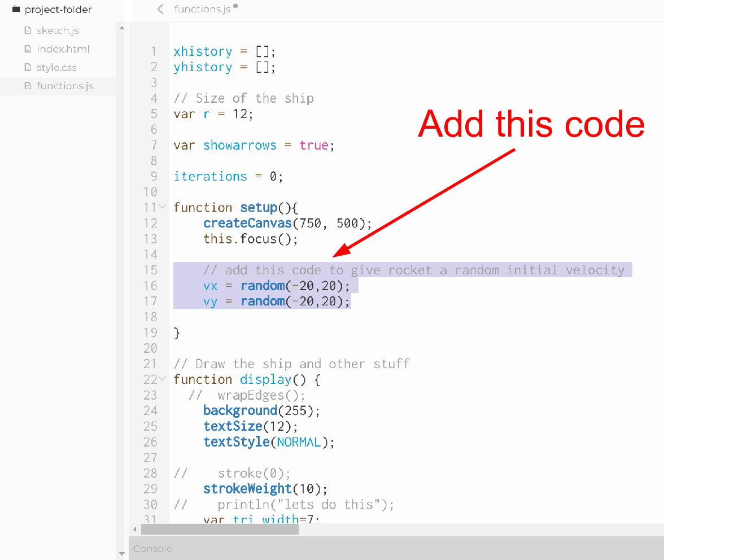This screenshot has height=560, width=747.
Task: Click the horizontal scrollbar thumb in the editor
Action: coord(220,530)
